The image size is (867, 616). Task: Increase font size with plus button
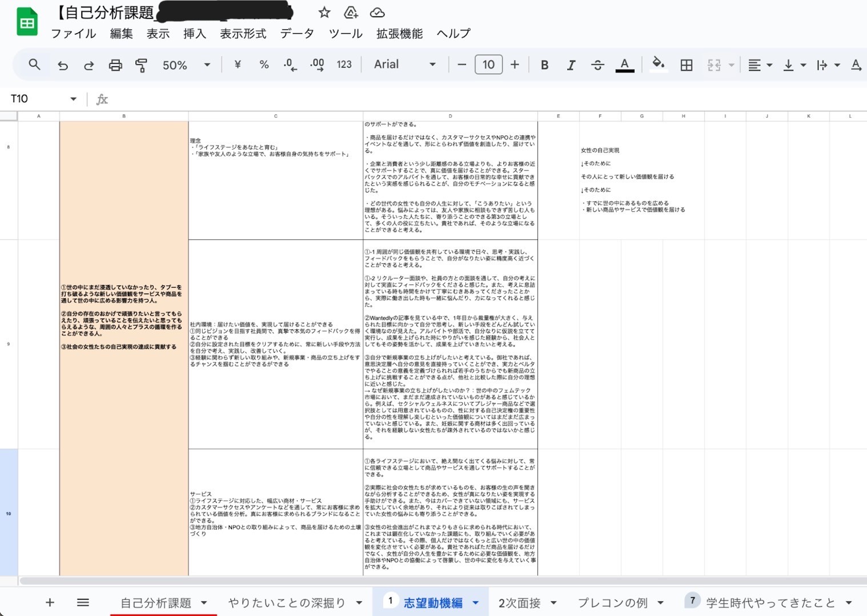pyautogui.click(x=515, y=65)
